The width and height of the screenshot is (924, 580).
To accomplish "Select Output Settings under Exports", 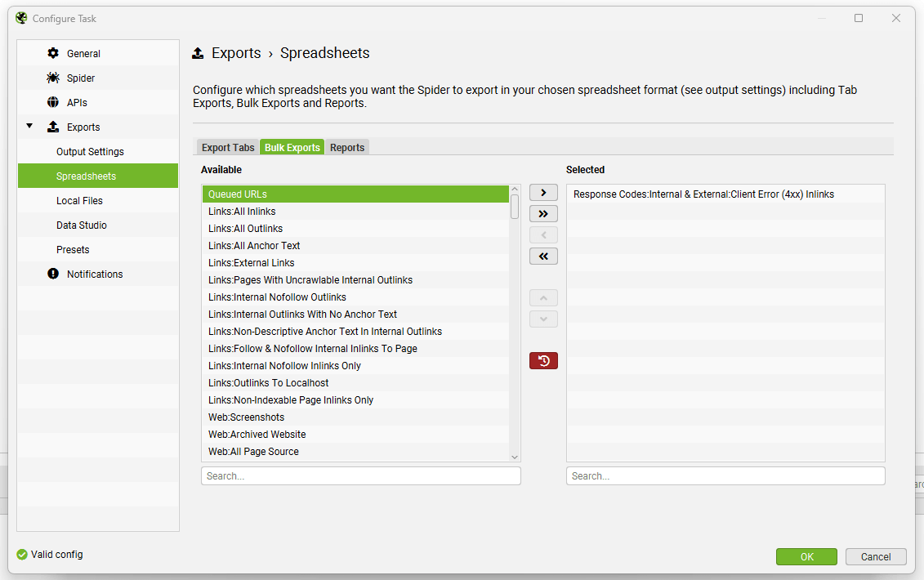I will (x=98, y=151).
